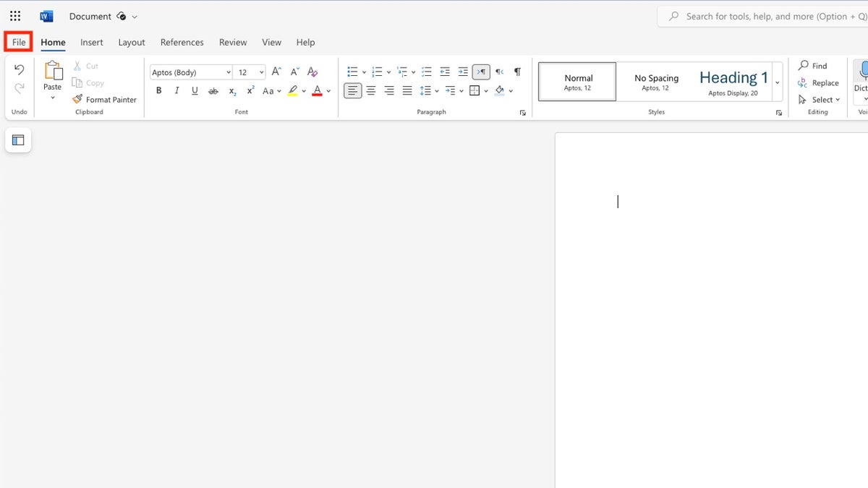Apply bullet list formatting
The width and height of the screenshot is (868, 488).
coord(352,72)
